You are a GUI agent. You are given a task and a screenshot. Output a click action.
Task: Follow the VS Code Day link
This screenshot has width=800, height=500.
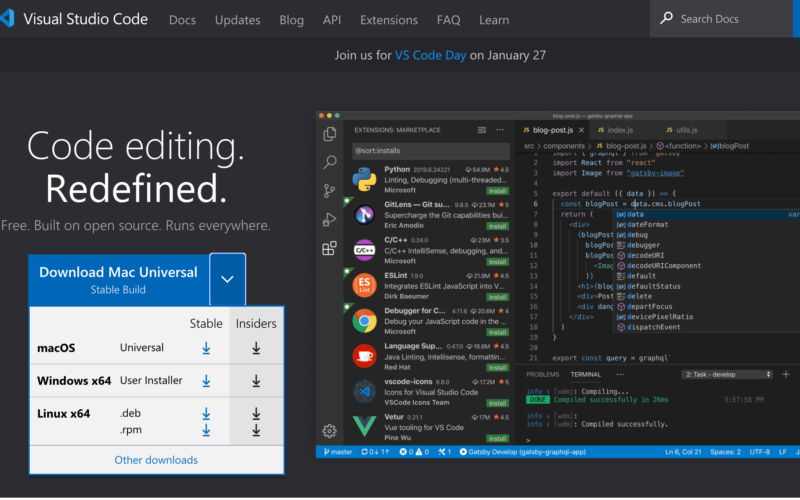430,55
